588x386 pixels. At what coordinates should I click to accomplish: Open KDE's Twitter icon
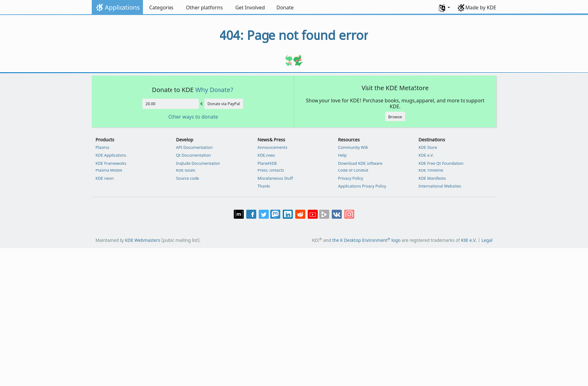coord(264,214)
